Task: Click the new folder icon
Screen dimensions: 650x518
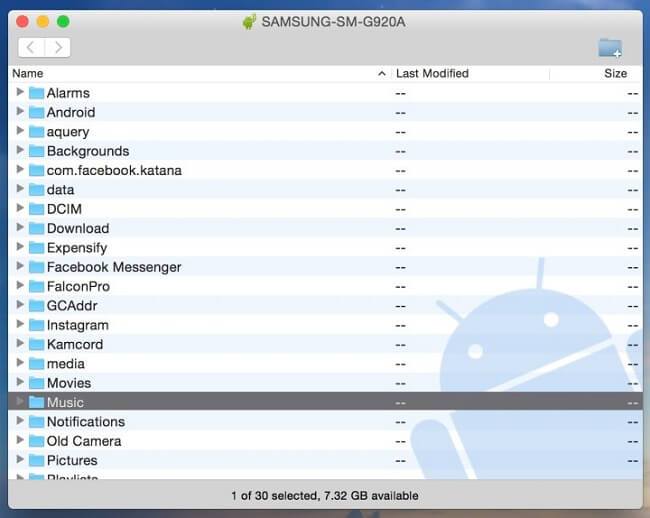Action: tap(610, 48)
